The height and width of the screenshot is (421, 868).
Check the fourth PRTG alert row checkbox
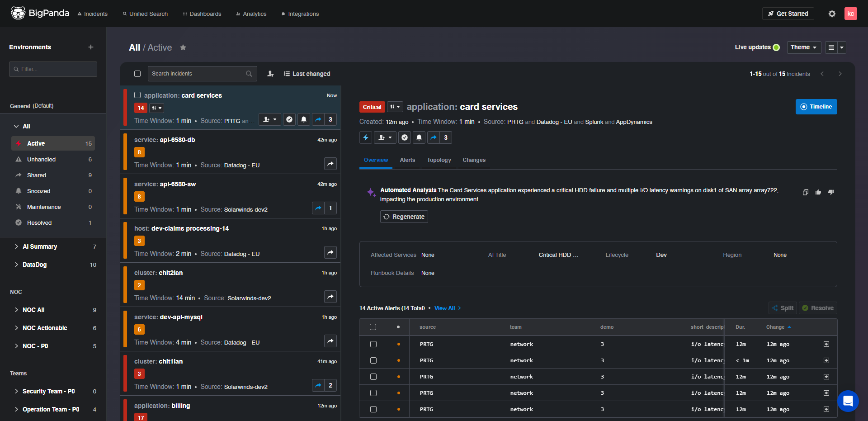click(x=373, y=393)
